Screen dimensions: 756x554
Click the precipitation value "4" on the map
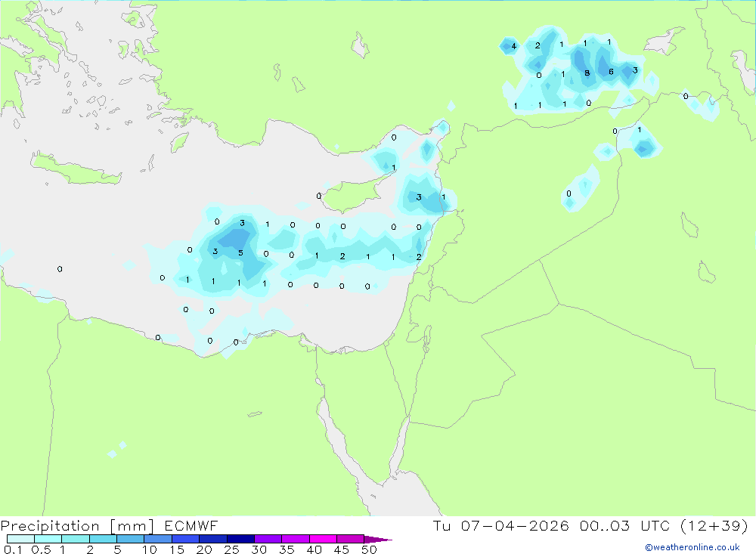[x=514, y=46]
